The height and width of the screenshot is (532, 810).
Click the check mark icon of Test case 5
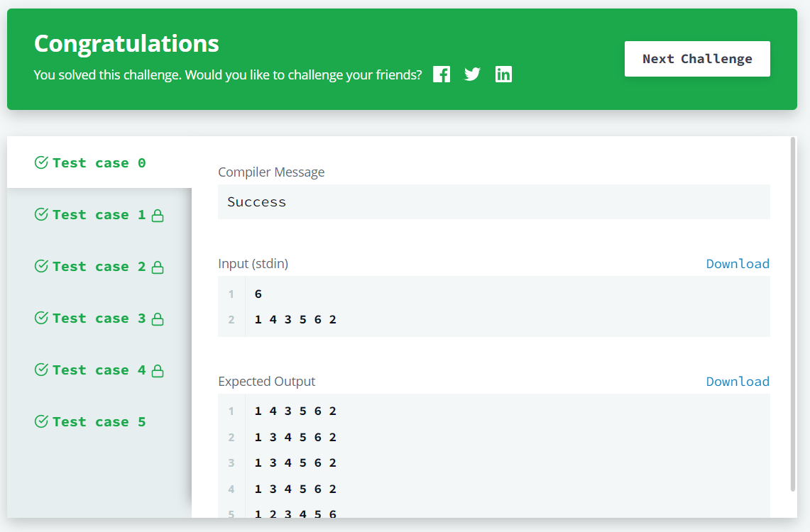click(41, 421)
